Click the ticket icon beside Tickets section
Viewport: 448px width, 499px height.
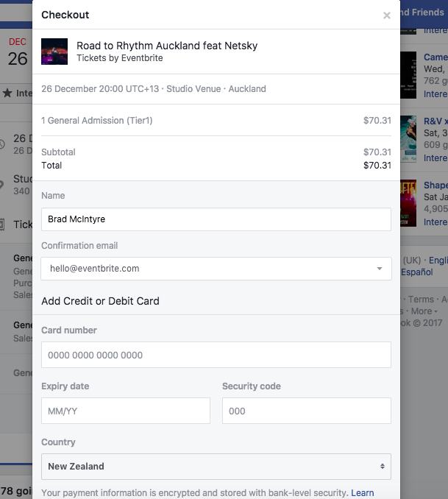pyautogui.click(x=2, y=224)
